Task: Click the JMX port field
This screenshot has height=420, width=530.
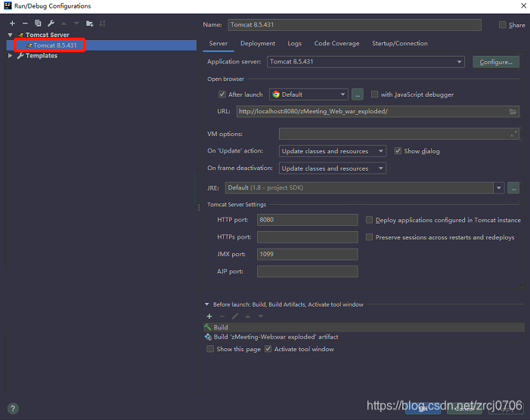Action: pyautogui.click(x=307, y=255)
